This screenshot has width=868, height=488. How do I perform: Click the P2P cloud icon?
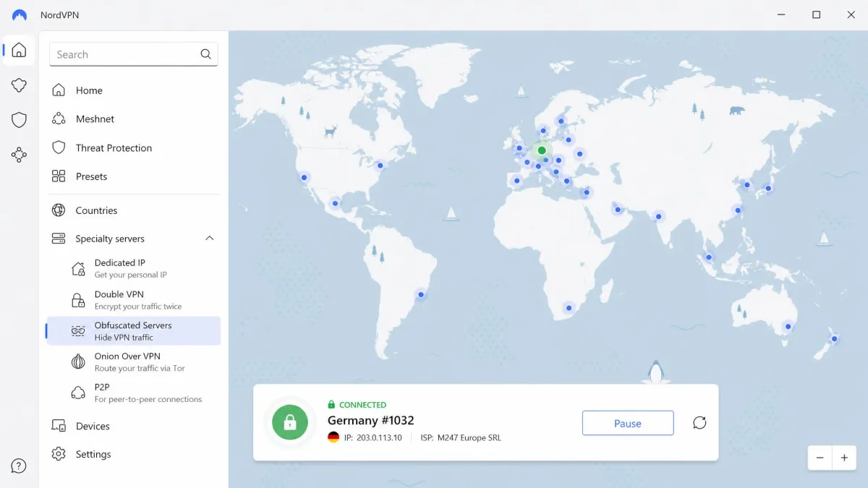pos(78,393)
